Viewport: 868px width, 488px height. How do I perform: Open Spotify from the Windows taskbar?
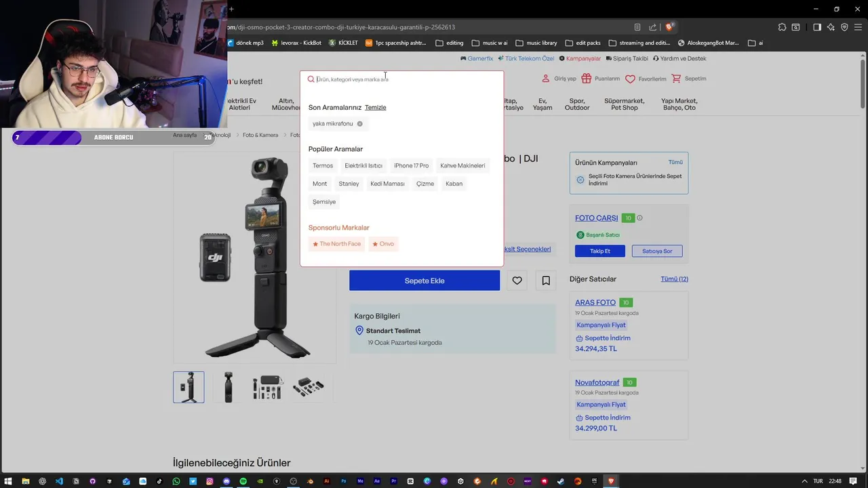(243, 481)
